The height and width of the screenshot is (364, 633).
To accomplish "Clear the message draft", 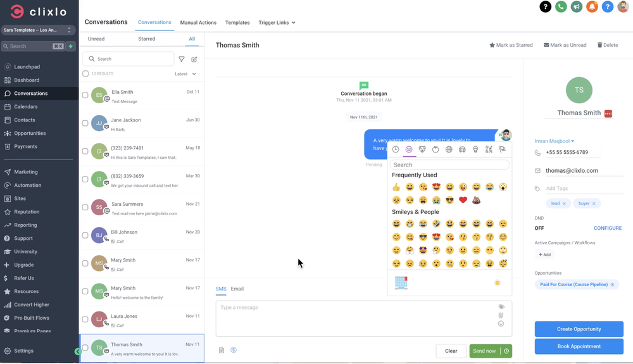I will [x=451, y=351].
